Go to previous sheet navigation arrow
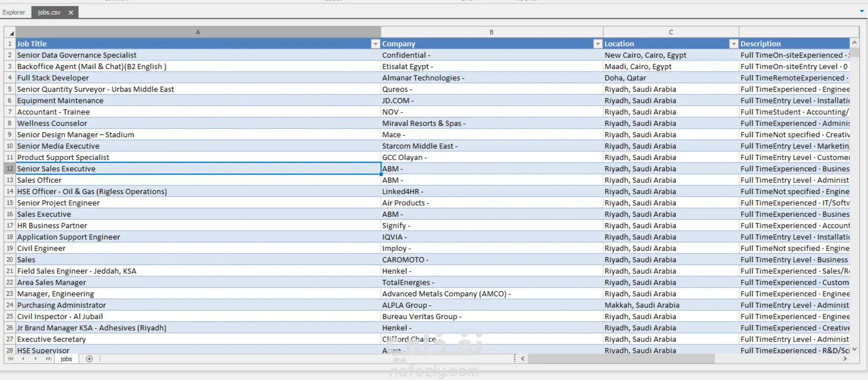 tap(23, 359)
